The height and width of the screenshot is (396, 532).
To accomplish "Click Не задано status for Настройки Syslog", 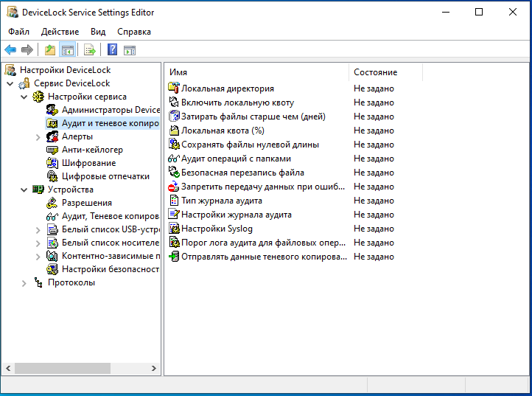I will 374,229.
